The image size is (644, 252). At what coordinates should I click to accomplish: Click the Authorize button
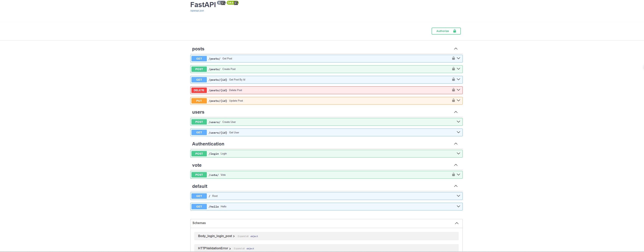(x=446, y=31)
